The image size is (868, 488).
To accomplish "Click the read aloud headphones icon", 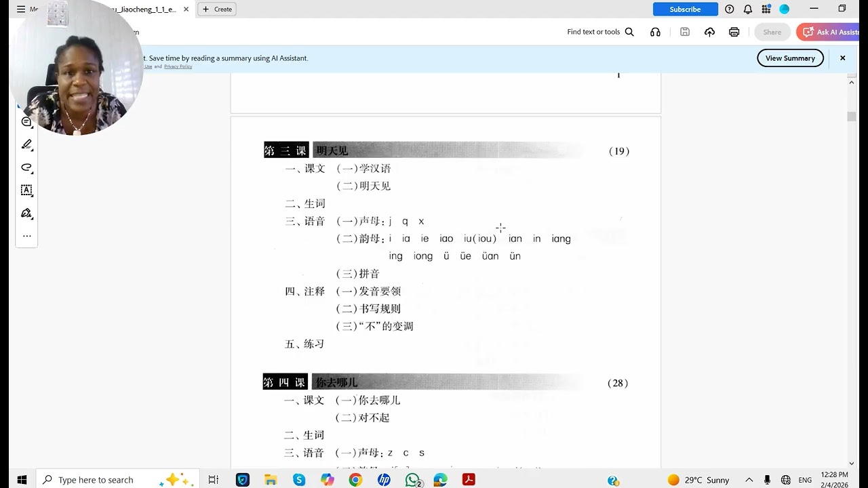I will coord(655,32).
